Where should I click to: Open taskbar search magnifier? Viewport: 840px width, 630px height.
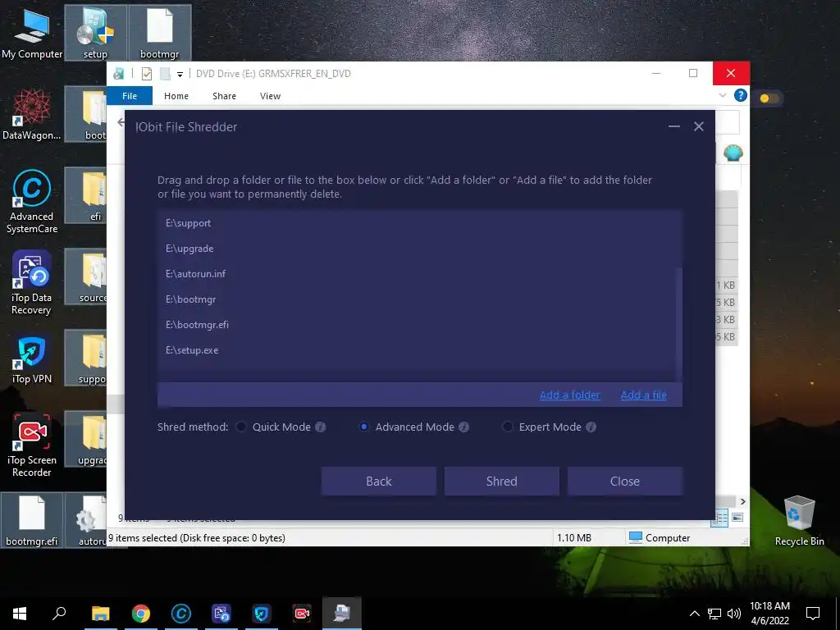click(59, 614)
